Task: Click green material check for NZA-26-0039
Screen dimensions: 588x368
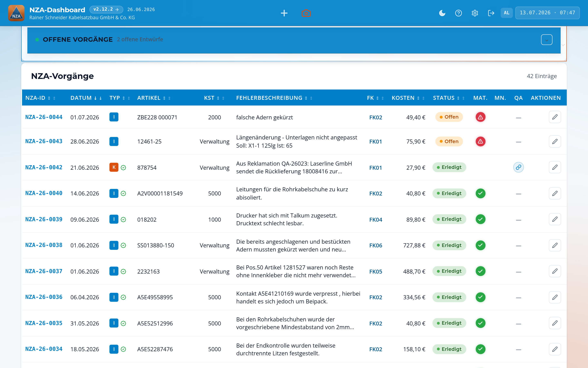Action: (x=480, y=219)
